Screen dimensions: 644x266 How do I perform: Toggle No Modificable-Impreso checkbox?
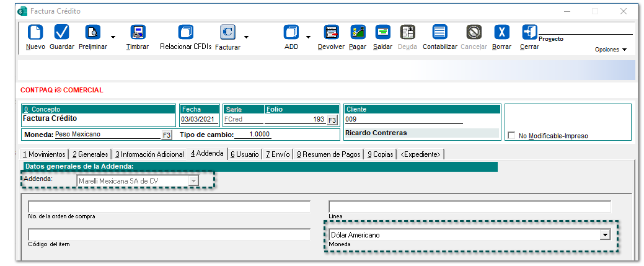point(511,135)
